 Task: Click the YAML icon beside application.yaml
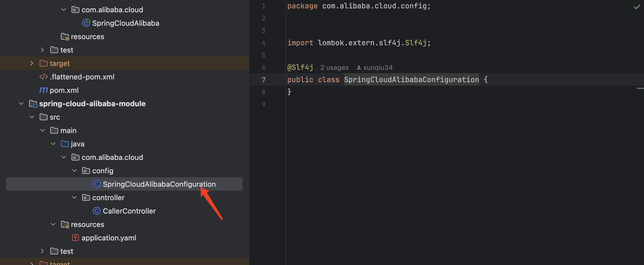pyautogui.click(x=75, y=238)
